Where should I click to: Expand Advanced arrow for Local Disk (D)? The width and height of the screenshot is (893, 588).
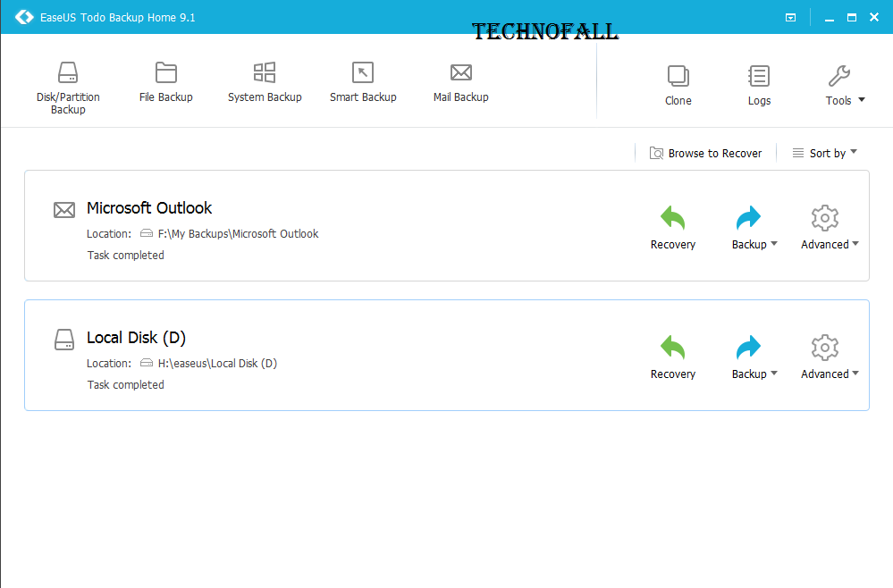855,374
